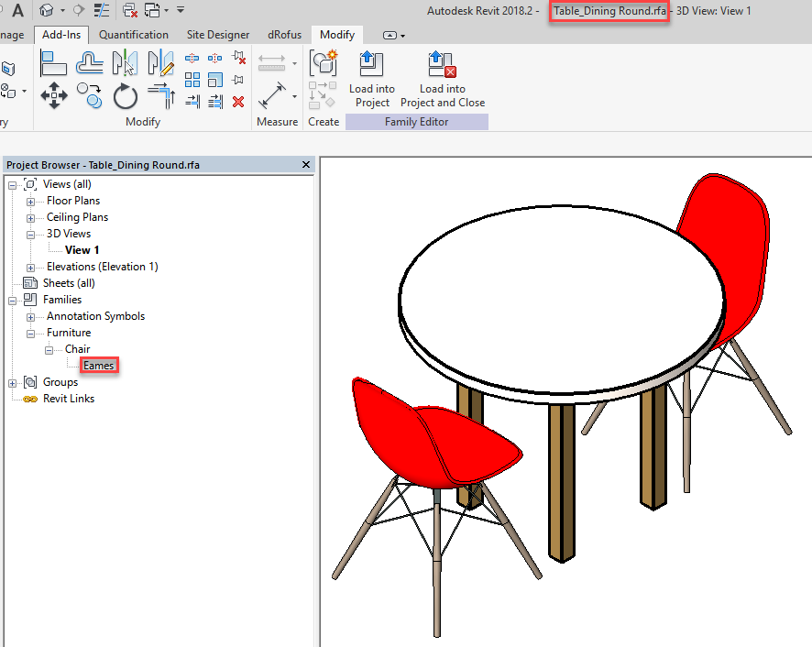
Task: Click the Delete red X tool
Action: [x=237, y=101]
